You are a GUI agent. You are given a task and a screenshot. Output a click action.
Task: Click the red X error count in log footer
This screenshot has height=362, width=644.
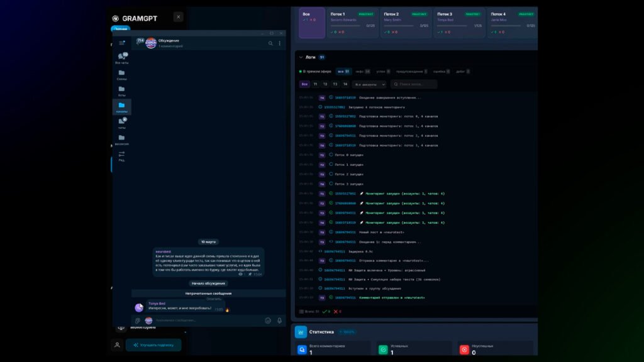coord(337,312)
